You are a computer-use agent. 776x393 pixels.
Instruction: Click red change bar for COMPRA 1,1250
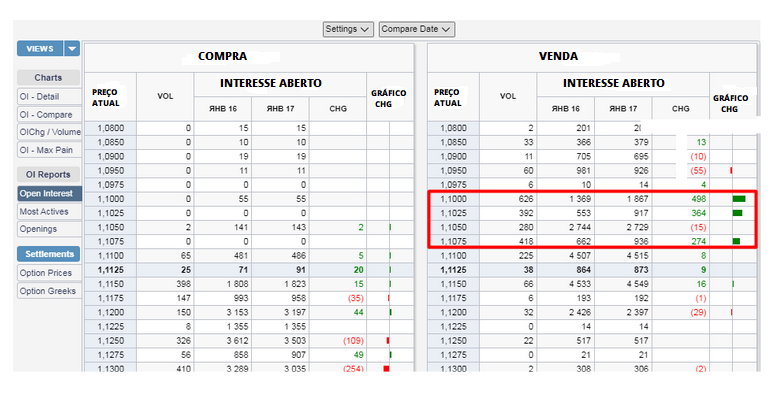[x=388, y=341]
